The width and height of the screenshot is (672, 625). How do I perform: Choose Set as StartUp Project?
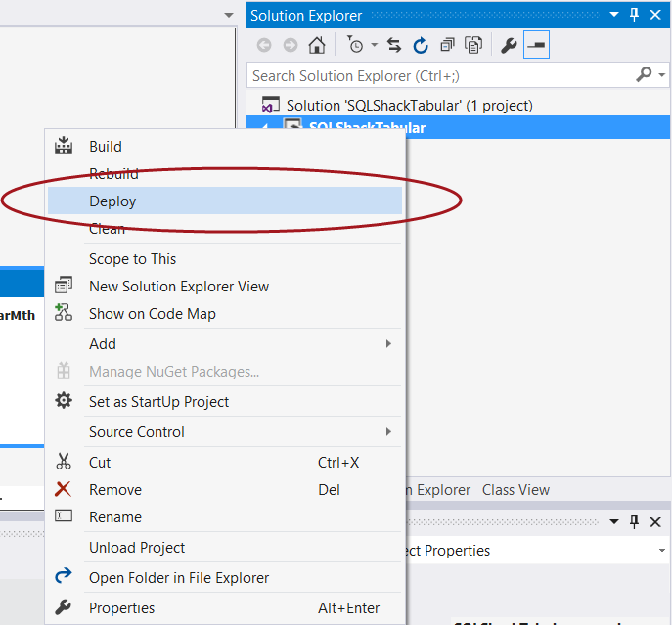[225, 402]
